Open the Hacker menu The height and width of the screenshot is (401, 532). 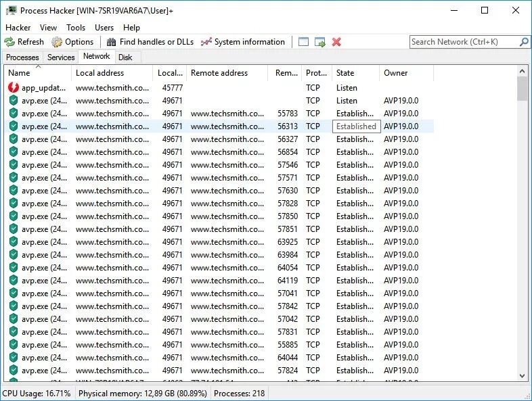tap(18, 28)
